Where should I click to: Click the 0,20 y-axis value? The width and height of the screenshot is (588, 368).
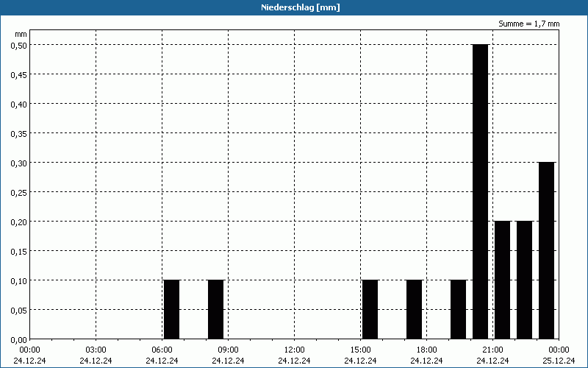click(x=19, y=222)
